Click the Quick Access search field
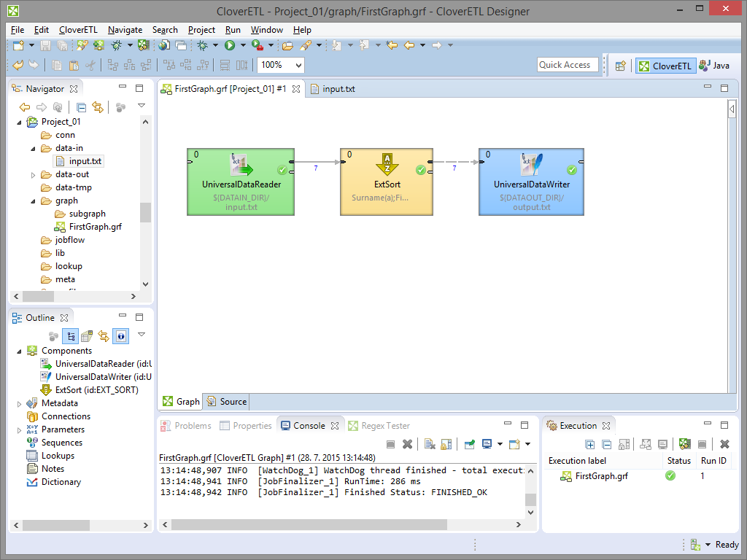The height and width of the screenshot is (560, 747). point(567,65)
